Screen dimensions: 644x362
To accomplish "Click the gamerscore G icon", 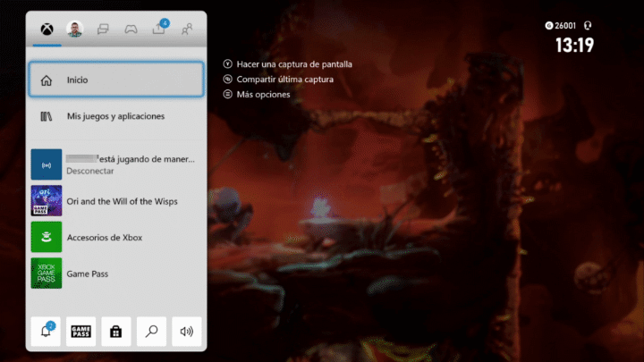I will click(548, 25).
